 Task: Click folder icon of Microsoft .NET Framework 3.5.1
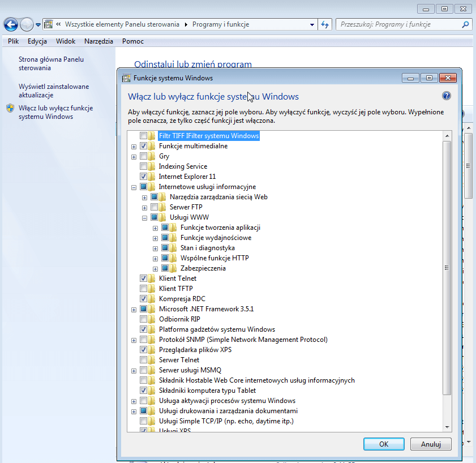tap(152, 309)
